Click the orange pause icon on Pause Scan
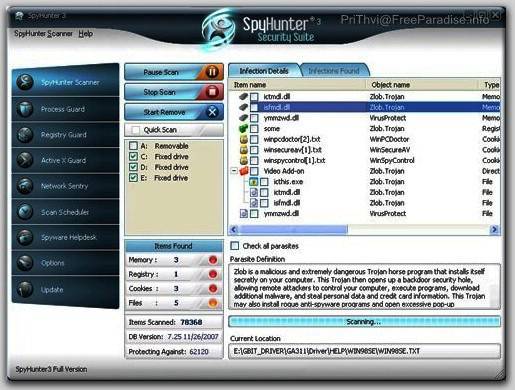The width and height of the screenshot is (515, 390). pyautogui.click(x=212, y=72)
